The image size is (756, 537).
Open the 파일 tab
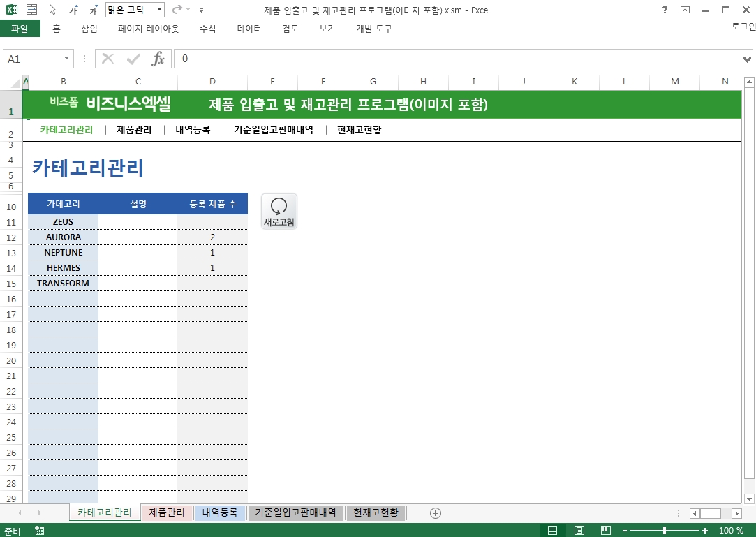pyautogui.click(x=20, y=29)
